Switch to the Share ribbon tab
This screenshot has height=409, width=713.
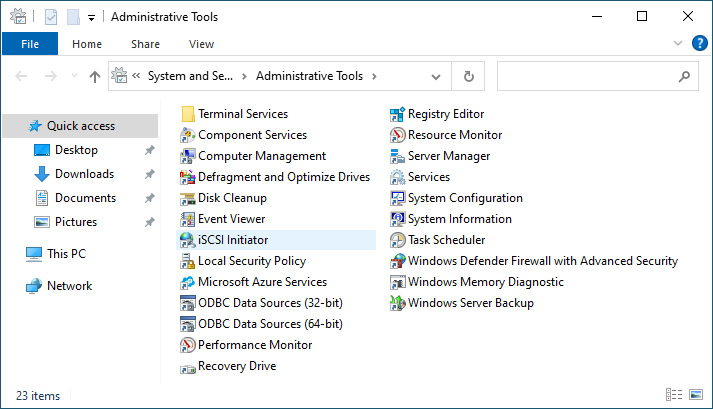coord(146,44)
